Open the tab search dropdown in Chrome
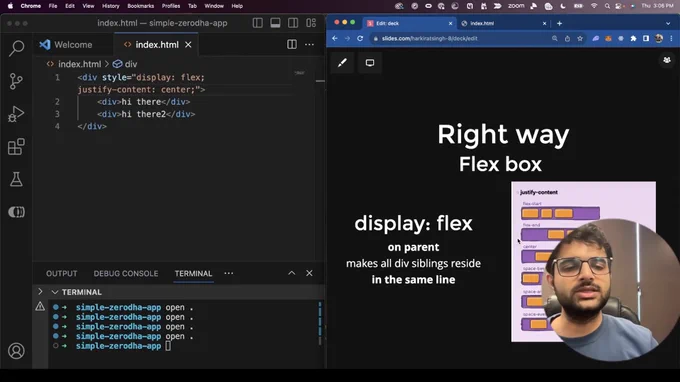680x382 pixels. click(668, 23)
